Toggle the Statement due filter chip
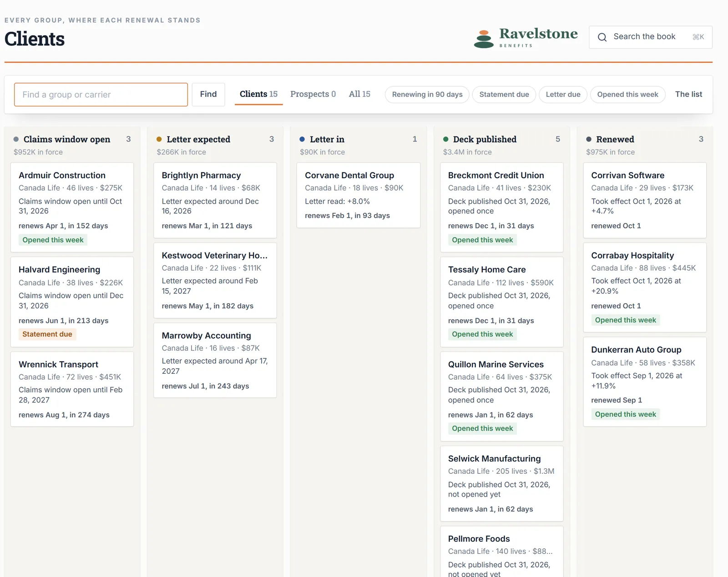Image resolution: width=728 pixels, height=577 pixels. [504, 95]
